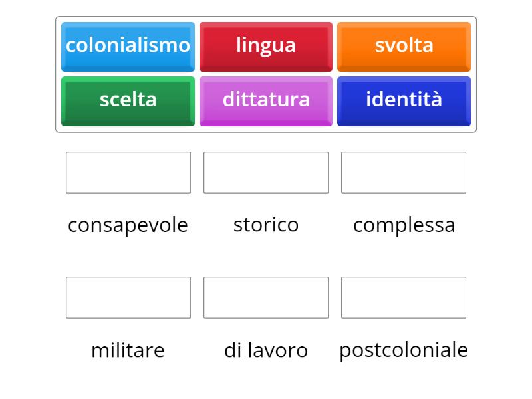This screenshot has height=399, width=532.
Task: Click the orange colored tile
Action: point(404,46)
